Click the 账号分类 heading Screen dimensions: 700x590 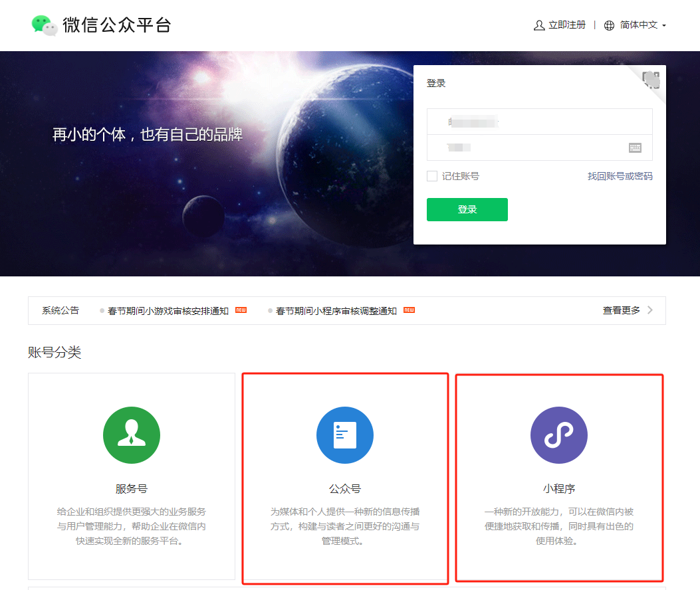55,353
